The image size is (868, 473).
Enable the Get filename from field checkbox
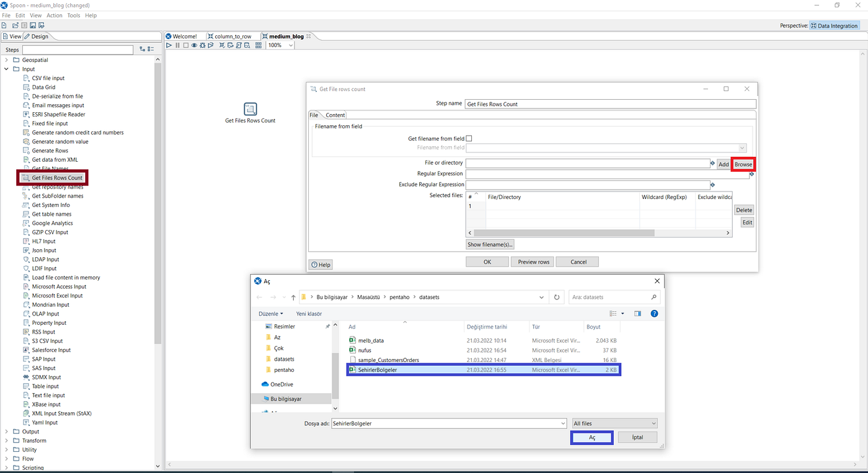coord(469,138)
